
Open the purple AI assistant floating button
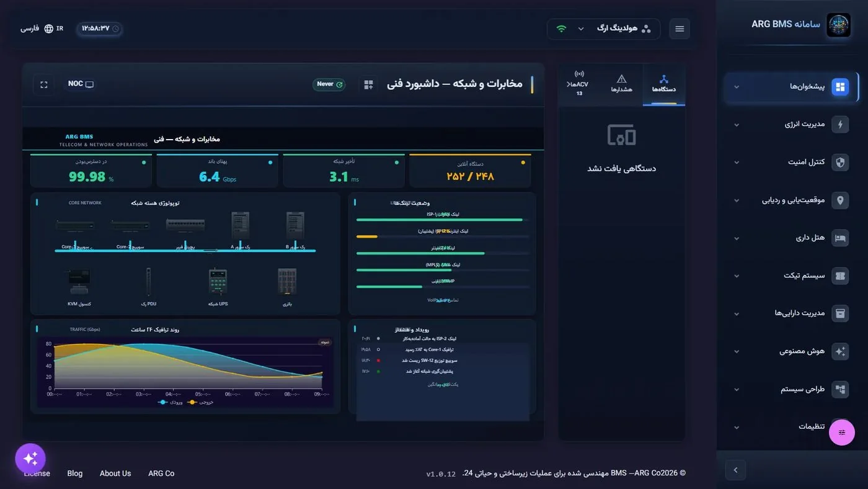(x=30, y=459)
